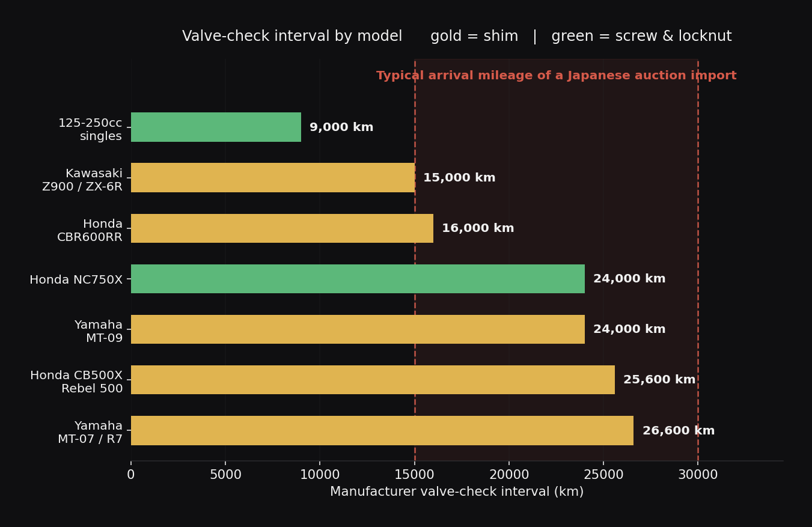This screenshot has height=527, width=812.
Task: Click the '9,000 km' value label
Action: tap(341, 127)
